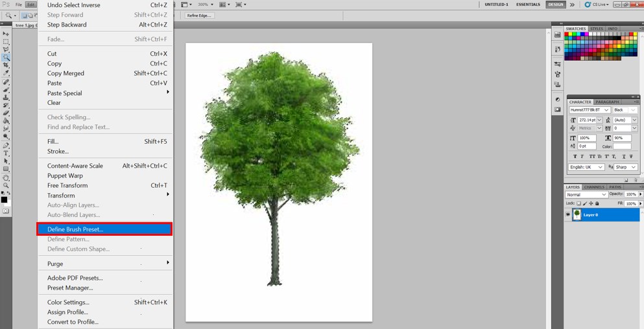Choose the Lasso tool

6,49
